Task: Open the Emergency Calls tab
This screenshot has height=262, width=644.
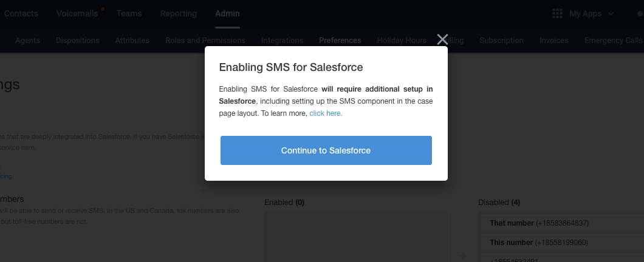Action: click(613, 41)
